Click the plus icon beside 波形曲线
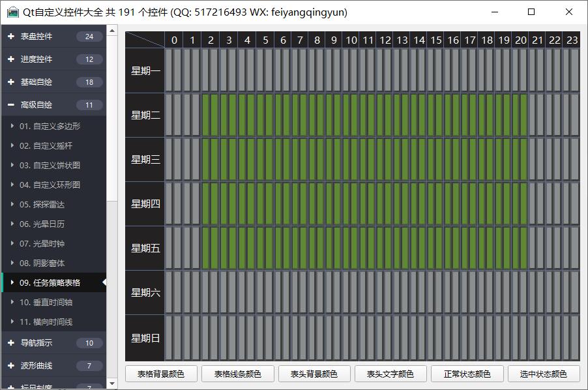 (x=11, y=366)
